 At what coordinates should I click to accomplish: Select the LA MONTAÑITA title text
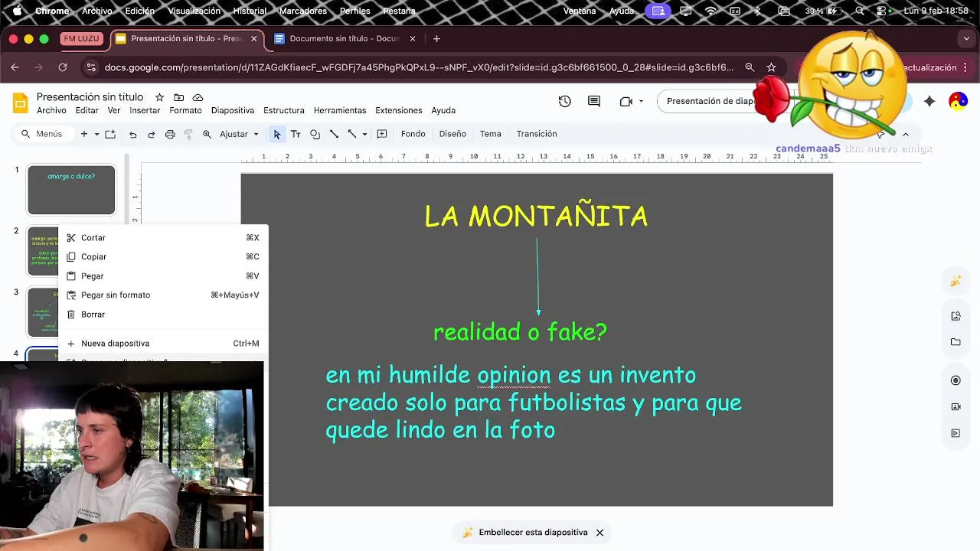click(x=536, y=217)
